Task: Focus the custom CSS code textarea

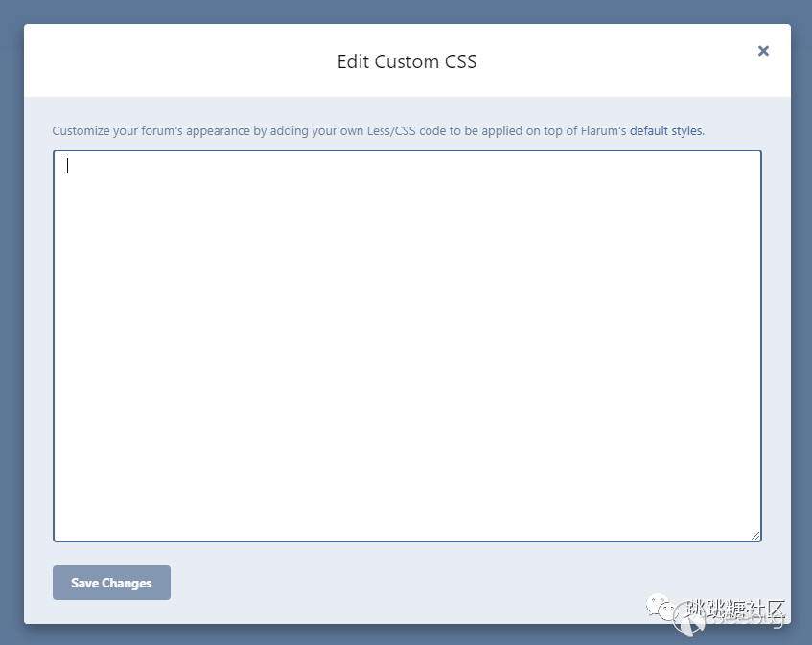Action: pyautogui.click(x=407, y=346)
